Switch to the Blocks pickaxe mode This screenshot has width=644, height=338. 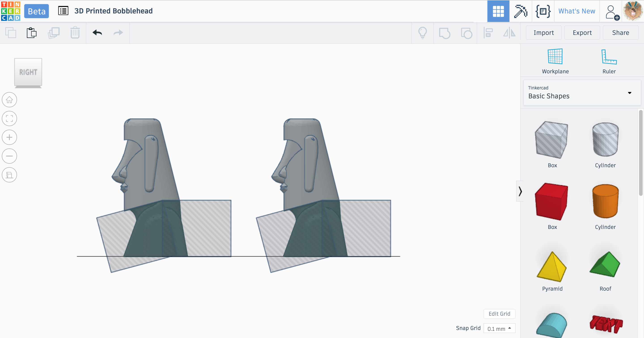tap(521, 11)
